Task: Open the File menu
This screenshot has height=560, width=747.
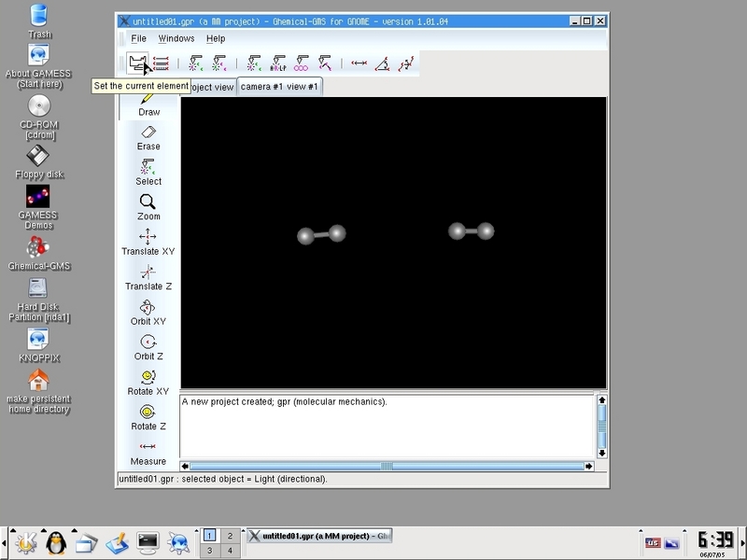Action: tap(138, 38)
